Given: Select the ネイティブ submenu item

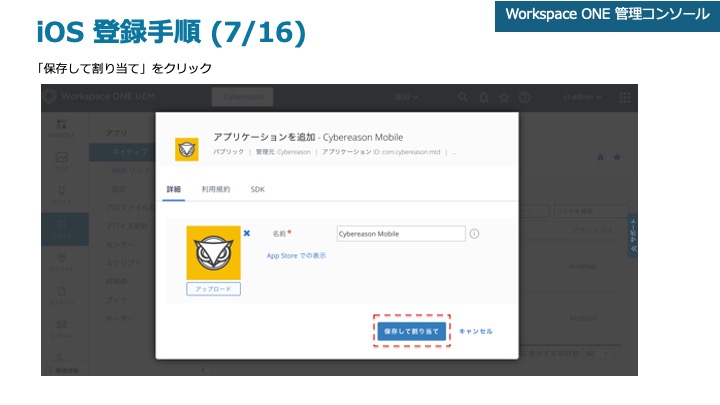Looking at the screenshot, I should (122, 152).
